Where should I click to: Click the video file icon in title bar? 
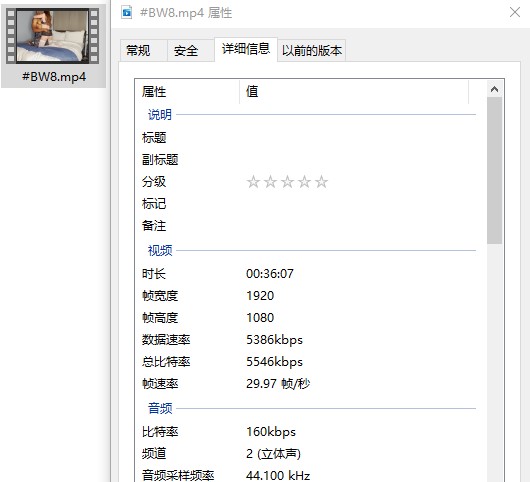coord(127,13)
